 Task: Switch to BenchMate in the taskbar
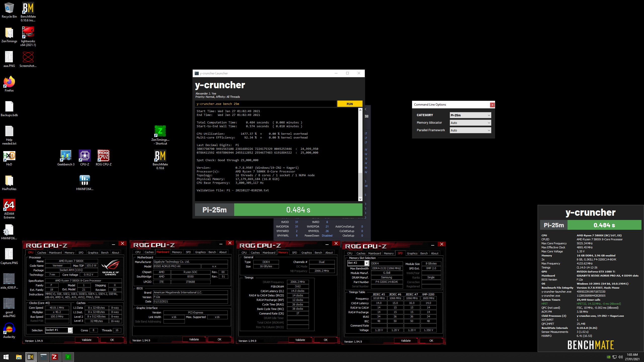31,357
